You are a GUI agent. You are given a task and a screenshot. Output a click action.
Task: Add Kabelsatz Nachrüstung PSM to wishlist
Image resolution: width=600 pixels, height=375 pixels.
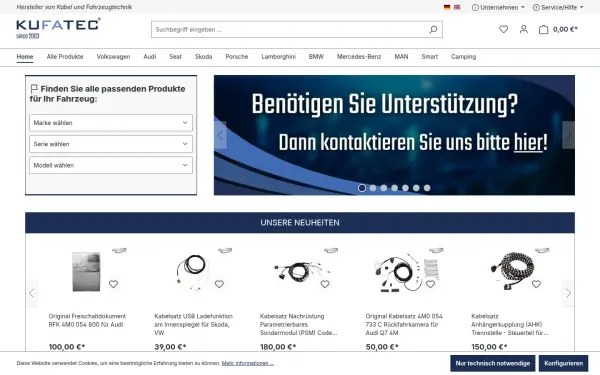coord(325,284)
